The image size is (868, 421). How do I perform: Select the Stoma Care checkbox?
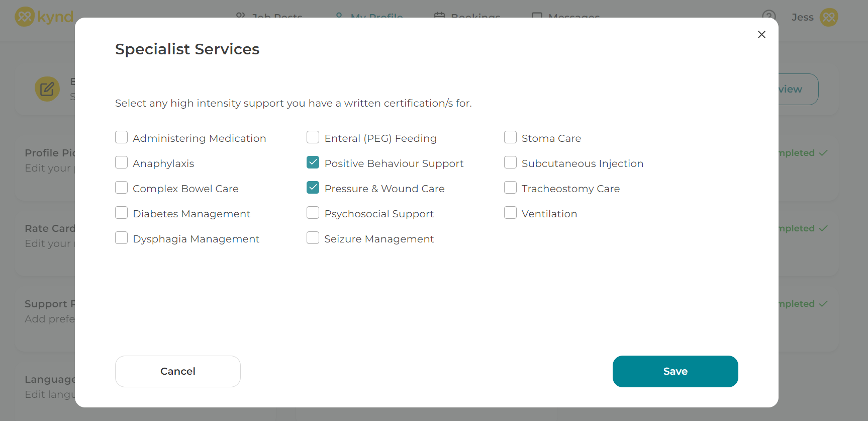tap(510, 137)
